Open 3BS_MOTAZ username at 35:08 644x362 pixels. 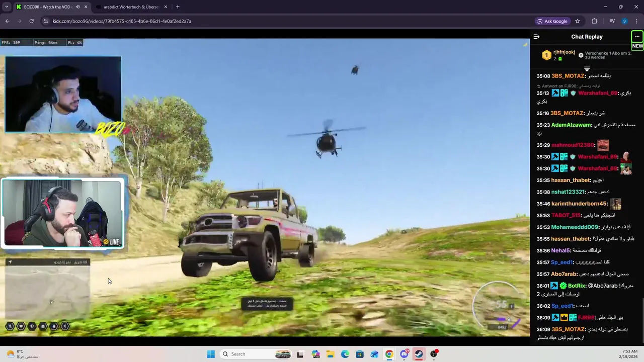point(568,76)
